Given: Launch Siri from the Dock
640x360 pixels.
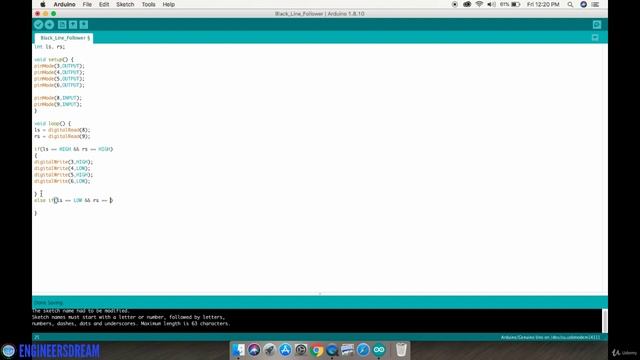Looking at the screenshot, I should (254, 350).
